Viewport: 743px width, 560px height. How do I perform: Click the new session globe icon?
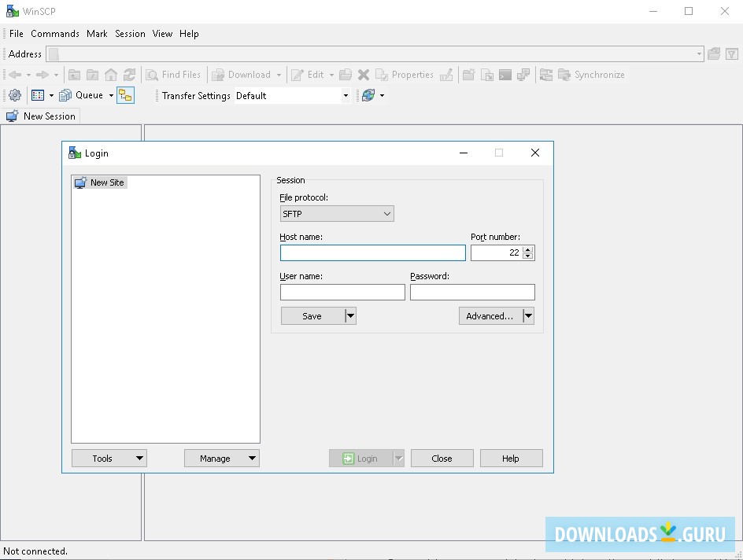tap(368, 95)
